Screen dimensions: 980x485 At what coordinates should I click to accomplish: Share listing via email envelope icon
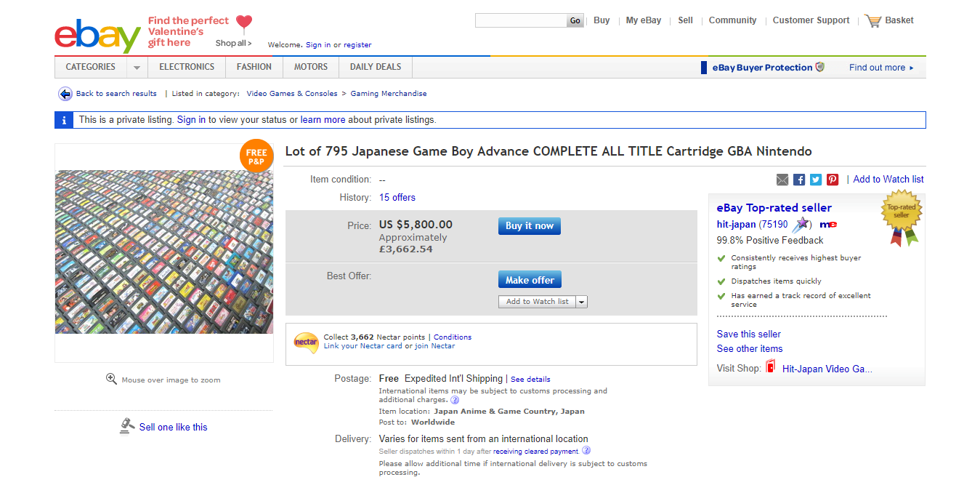click(782, 180)
